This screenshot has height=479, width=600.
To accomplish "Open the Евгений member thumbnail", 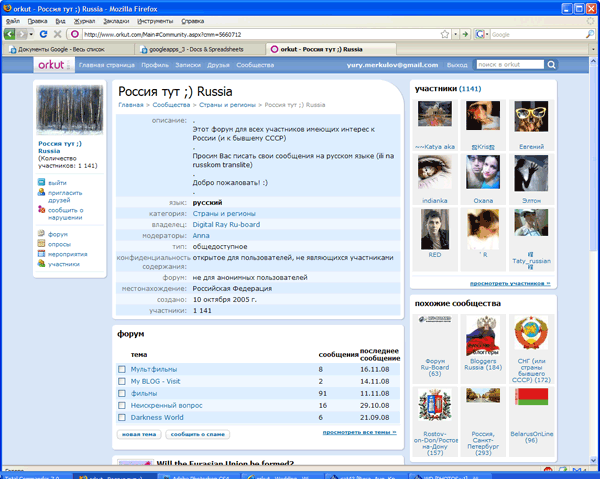I will 532,116.
